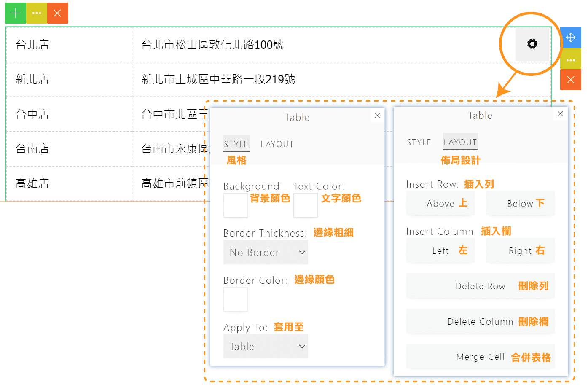Screen dimensions: 588x390
Task: Open table settings gear icon
Action: point(532,44)
